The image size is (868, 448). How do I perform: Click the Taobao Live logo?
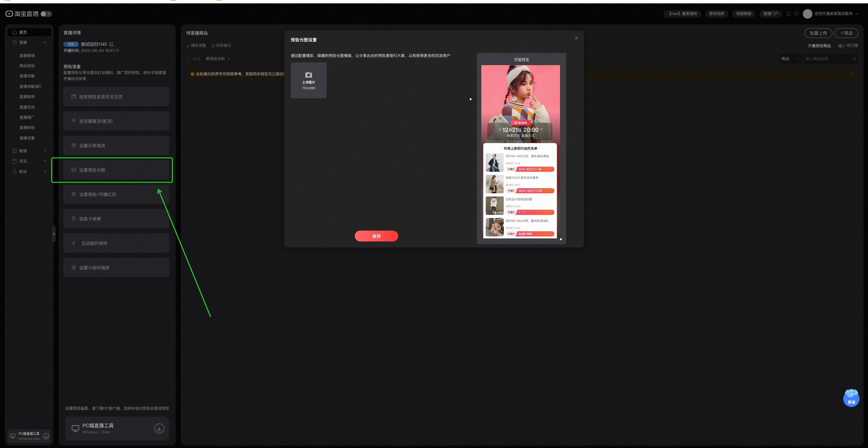[x=22, y=14]
